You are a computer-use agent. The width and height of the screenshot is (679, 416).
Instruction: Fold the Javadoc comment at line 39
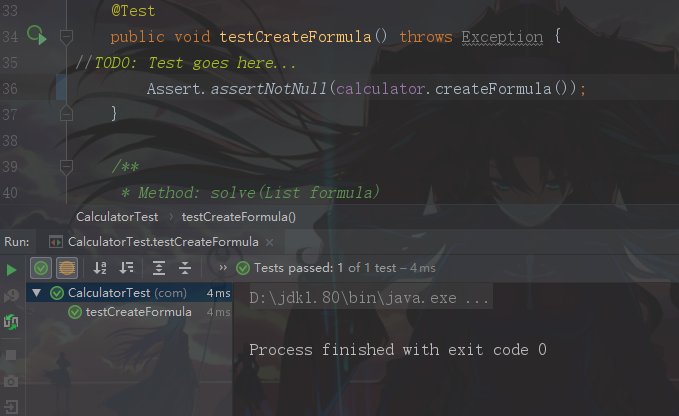66,165
